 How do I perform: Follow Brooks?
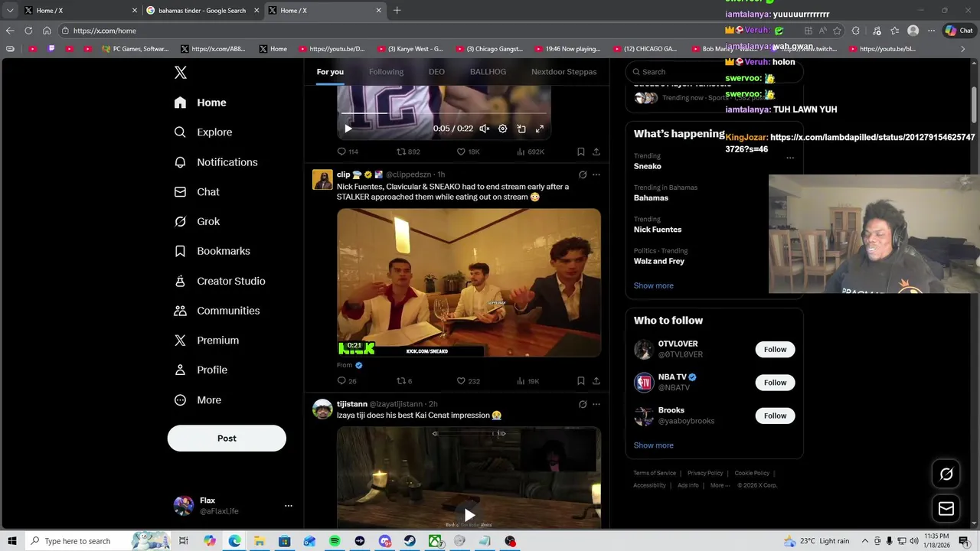[775, 416]
